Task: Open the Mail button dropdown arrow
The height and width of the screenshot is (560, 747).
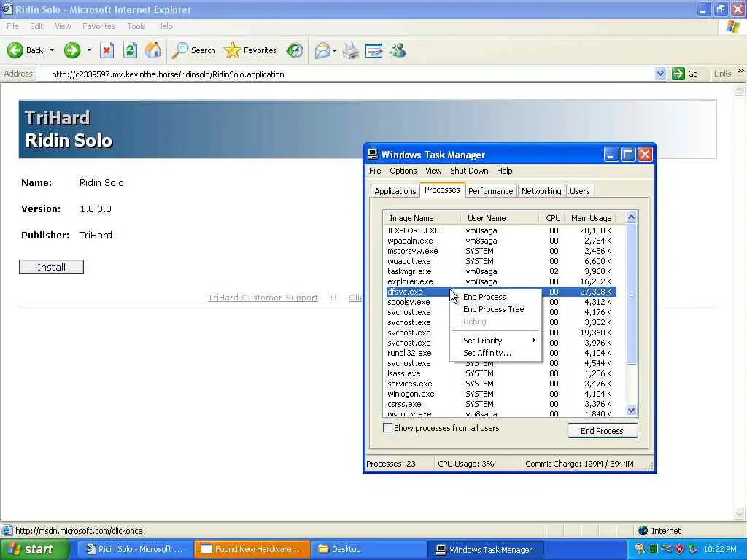Action: coord(334,50)
